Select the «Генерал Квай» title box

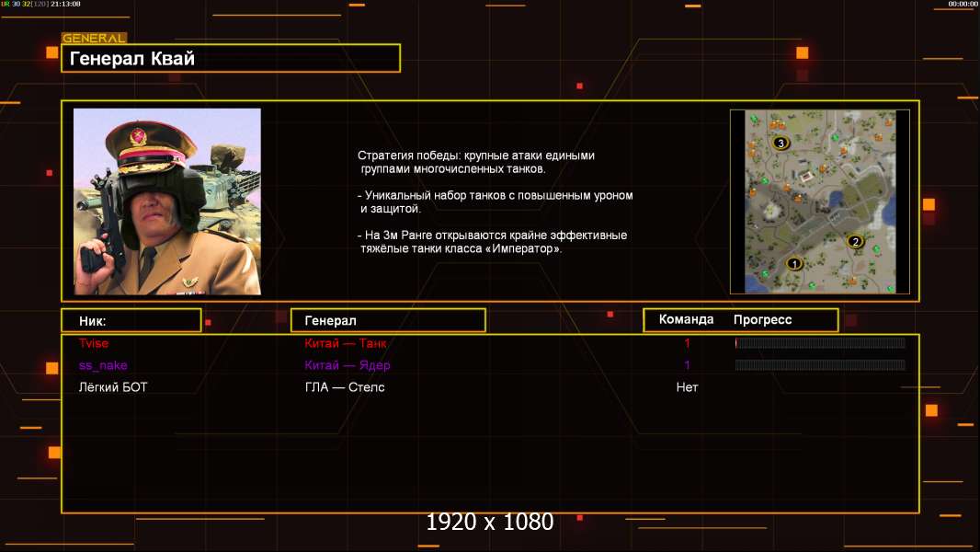231,59
